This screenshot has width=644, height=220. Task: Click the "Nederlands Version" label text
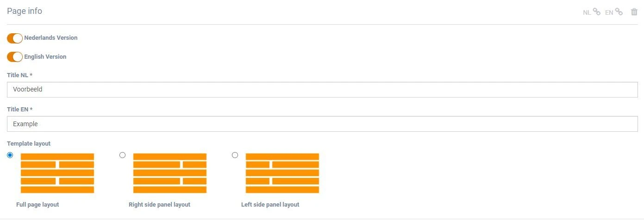[x=51, y=38]
